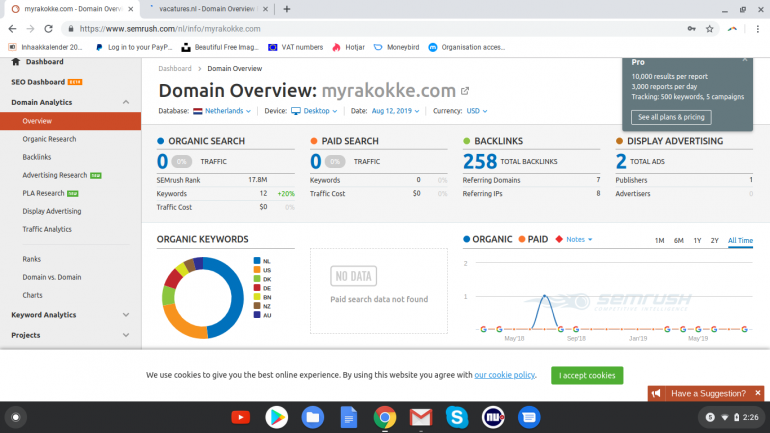Close the vacatures.nl tab

coord(265,9)
